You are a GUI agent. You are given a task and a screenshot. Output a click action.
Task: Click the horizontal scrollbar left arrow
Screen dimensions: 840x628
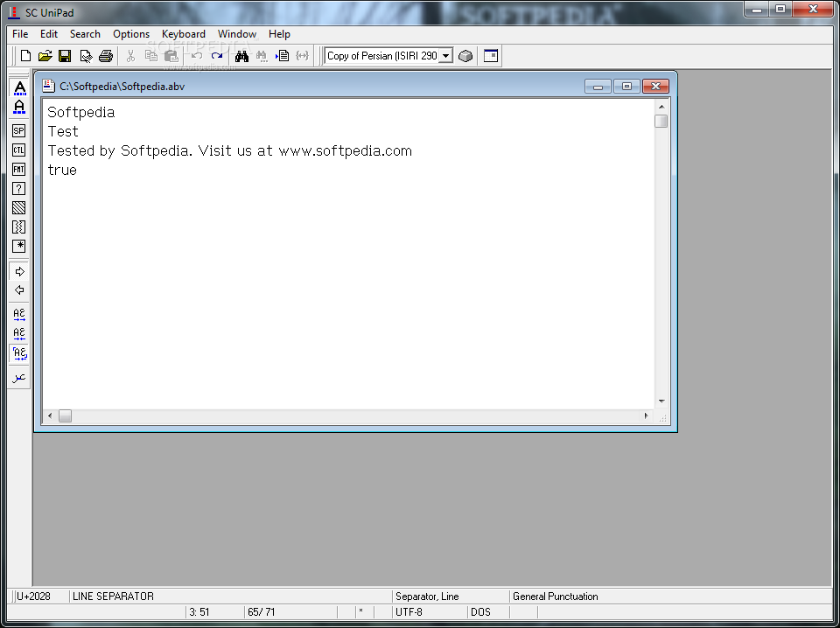[51, 415]
